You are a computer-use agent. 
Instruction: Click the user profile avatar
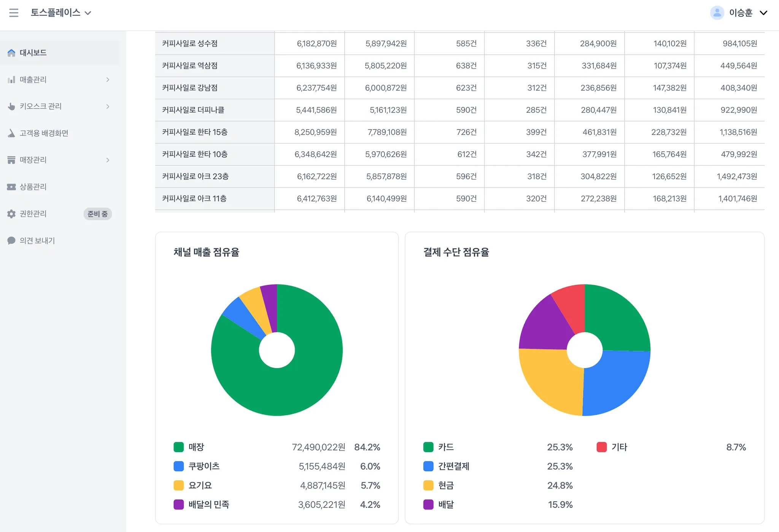coord(717,13)
